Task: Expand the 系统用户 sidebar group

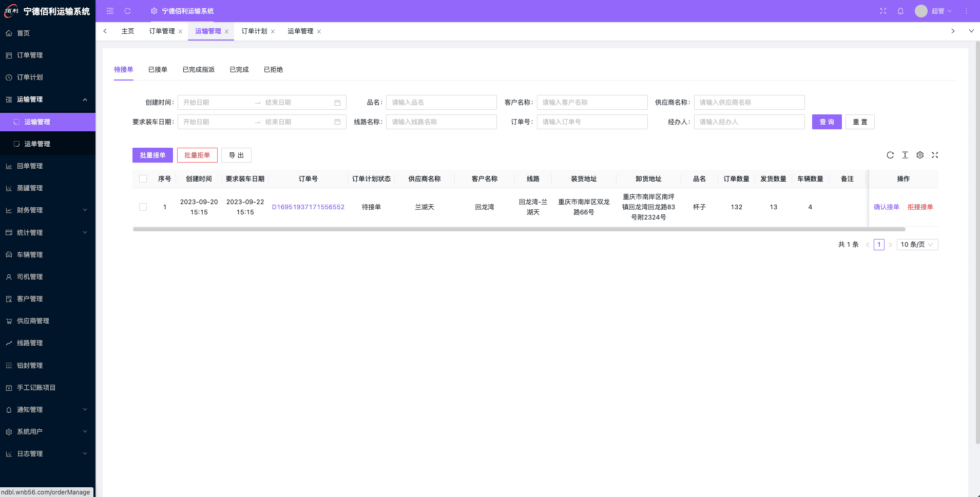Action: pos(48,431)
